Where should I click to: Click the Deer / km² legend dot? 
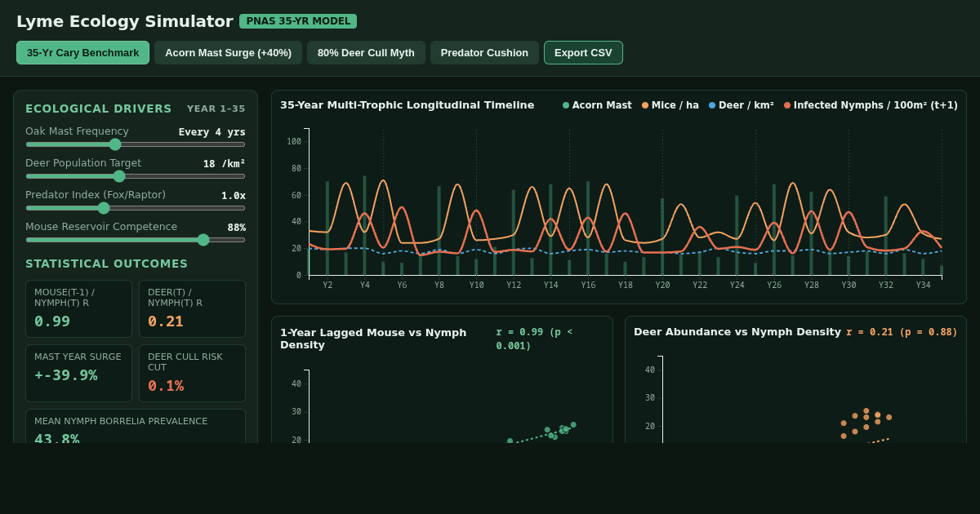pos(712,105)
